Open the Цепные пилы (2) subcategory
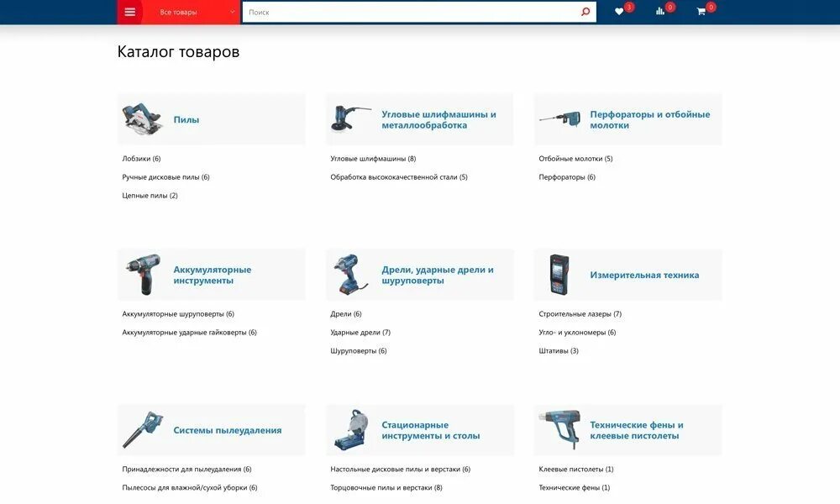The height and width of the screenshot is (504, 840). pos(150,196)
